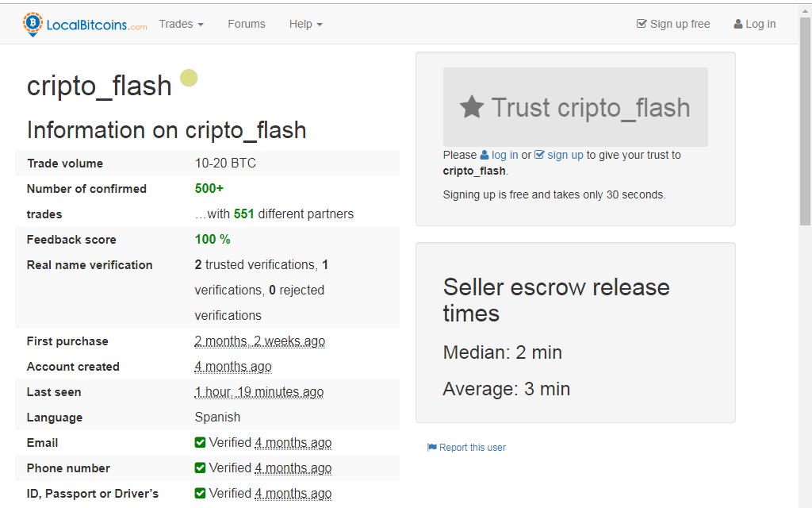Click the star icon in Trust button
Screen dimensions: 812x508
(472, 107)
